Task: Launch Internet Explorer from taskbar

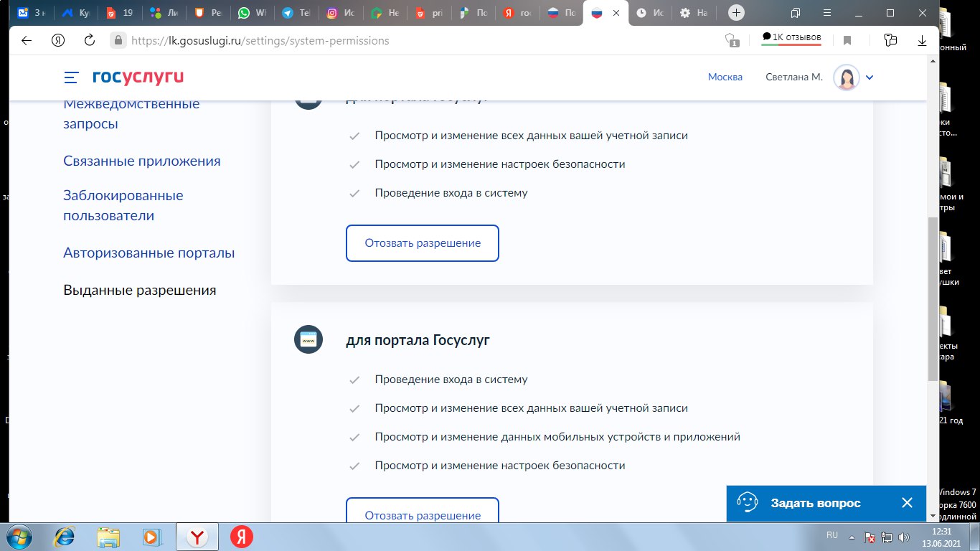Action: click(65, 537)
